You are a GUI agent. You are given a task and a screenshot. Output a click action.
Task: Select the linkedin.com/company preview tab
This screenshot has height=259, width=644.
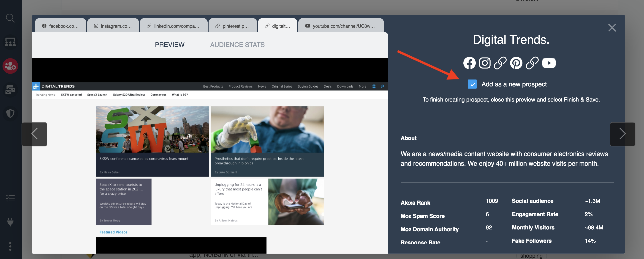[174, 26]
